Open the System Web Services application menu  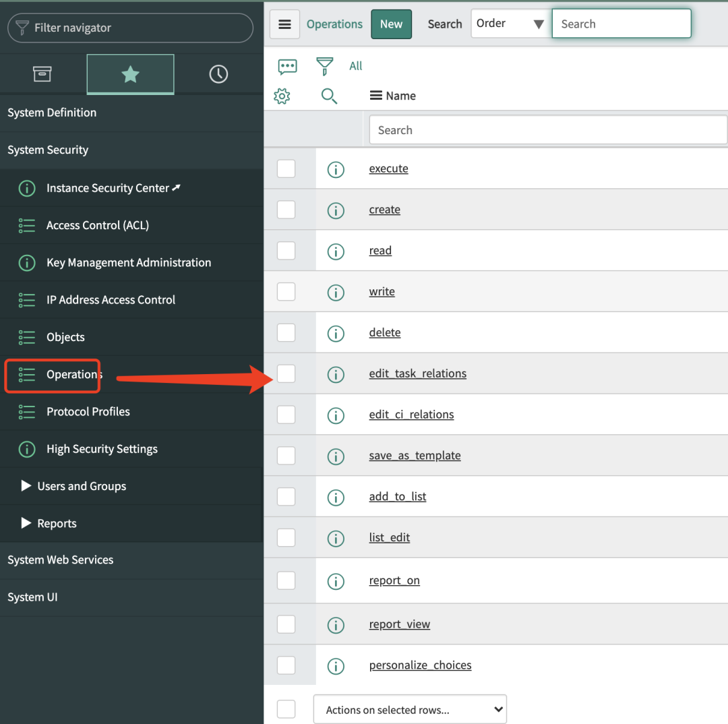click(x=61, y=560)
